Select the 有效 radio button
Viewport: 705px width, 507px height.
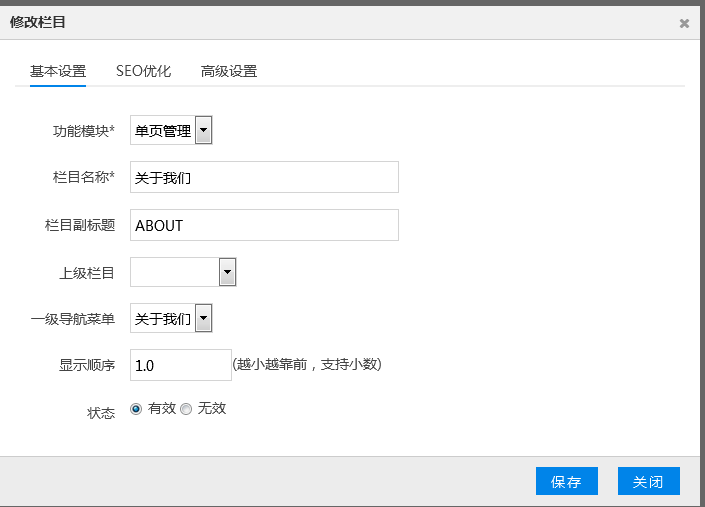[x=137, y=409]
